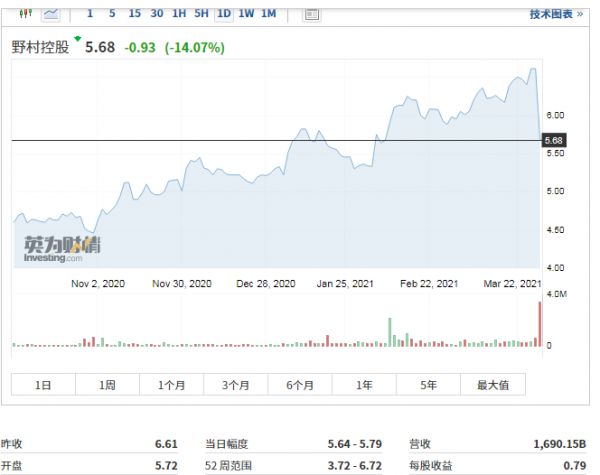
Task: Show the 最大值 time range
Action: [493, 385]
